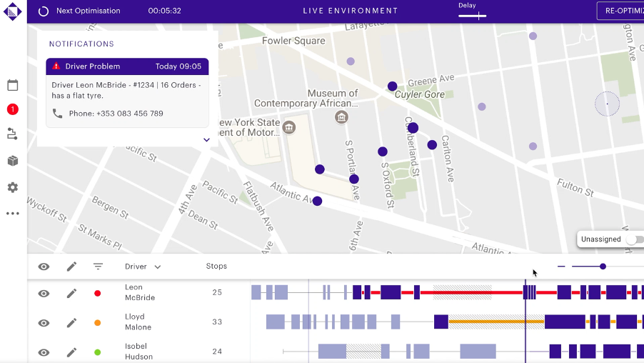Click Lloyd Malone's stop count 33
Screen dimensions: 644x363
click(217, 322)
